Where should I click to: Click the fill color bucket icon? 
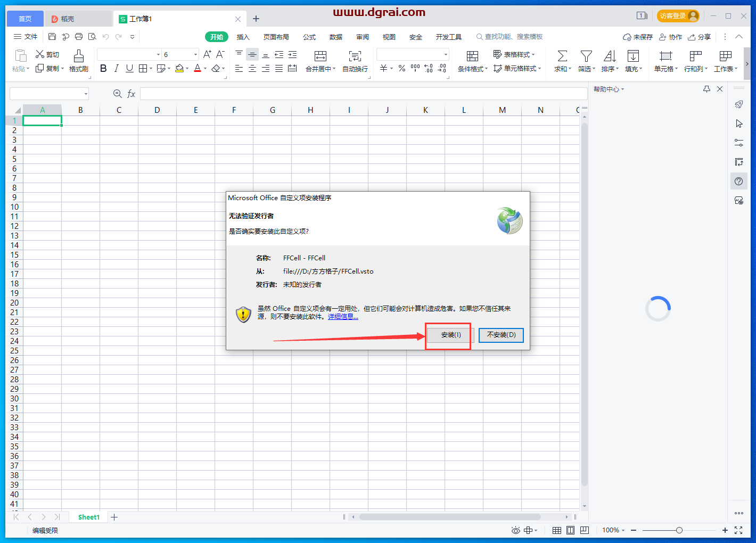[179, 68]
